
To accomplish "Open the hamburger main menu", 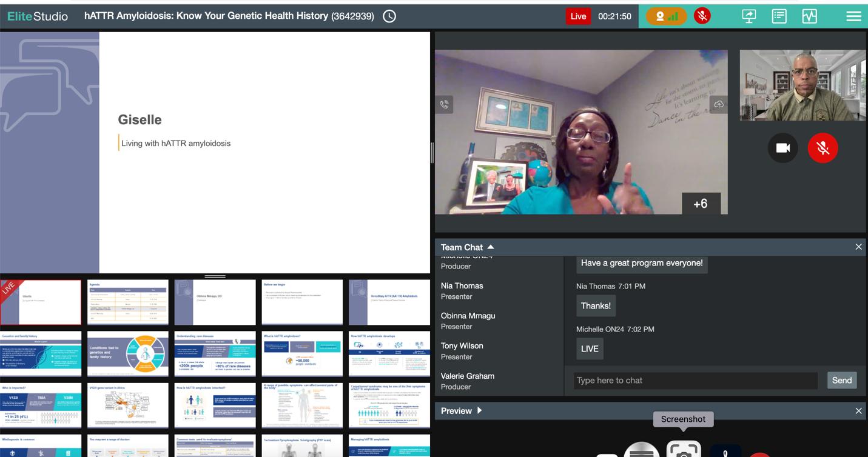I will (853, 16).
